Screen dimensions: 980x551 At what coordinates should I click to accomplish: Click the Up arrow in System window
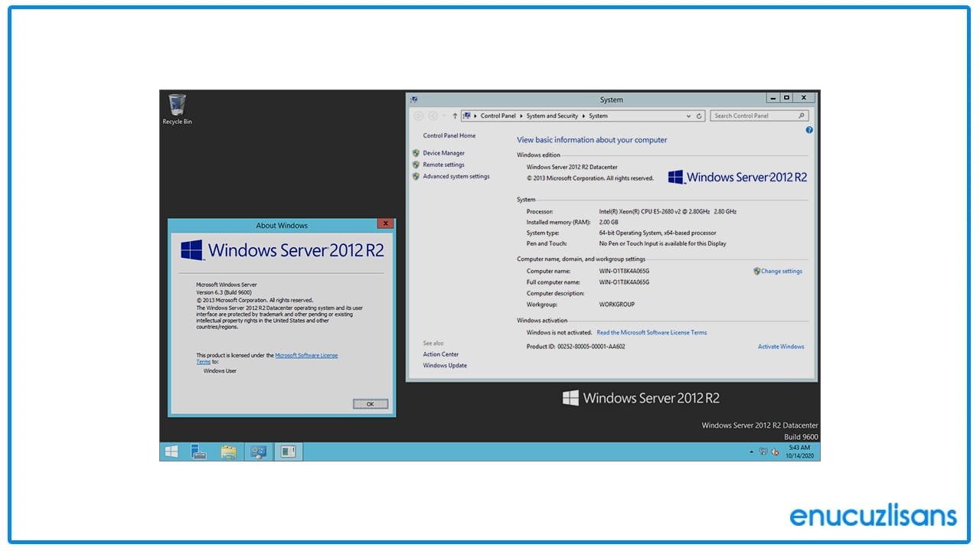(455, 116)
